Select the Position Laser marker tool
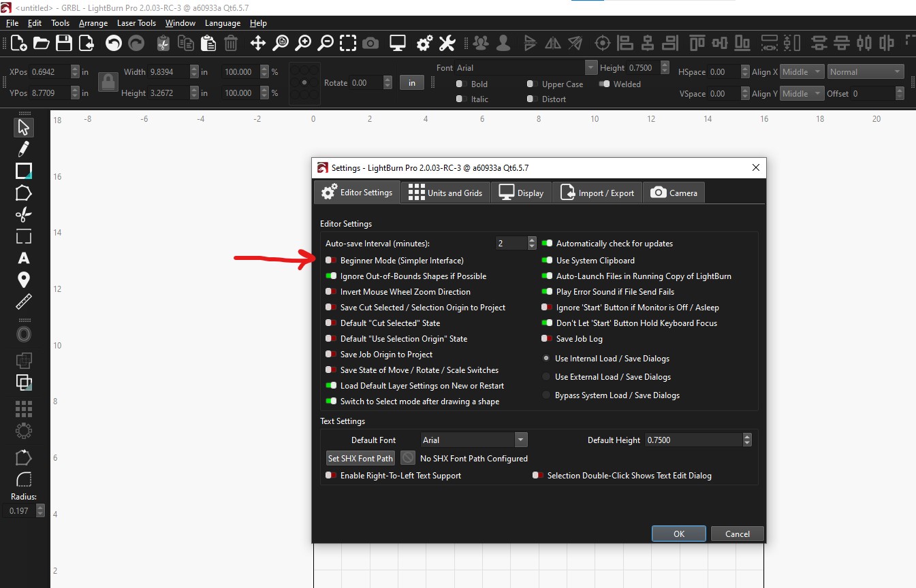 coord(24,280)
